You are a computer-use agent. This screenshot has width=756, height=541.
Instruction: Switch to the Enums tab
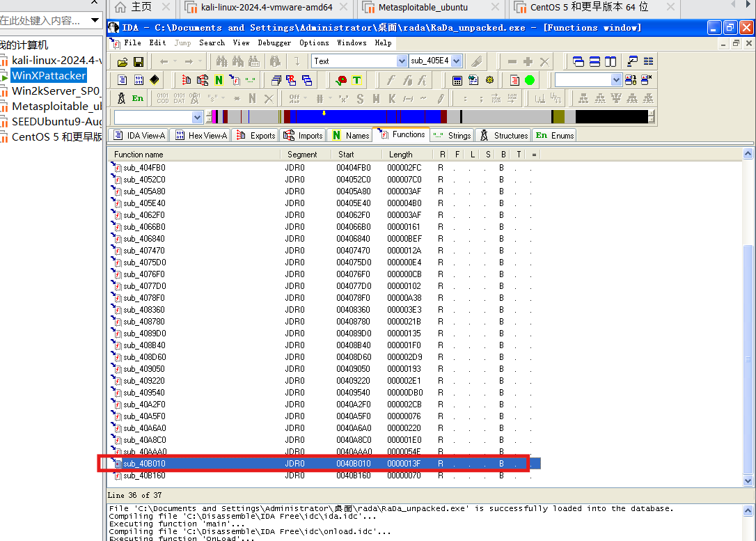point(554,136)
